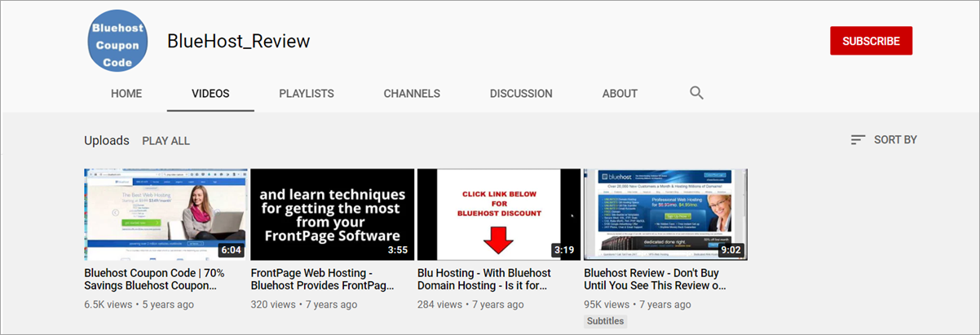Go to the Channels tab
Screen dimensions: 980x335
coord(412,94)
